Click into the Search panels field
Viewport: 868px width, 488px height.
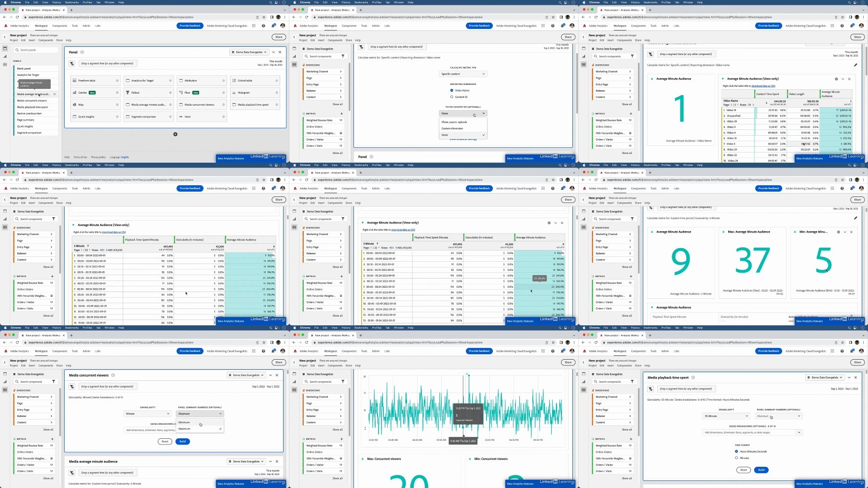pyautogui.click(x=36, y=50)
